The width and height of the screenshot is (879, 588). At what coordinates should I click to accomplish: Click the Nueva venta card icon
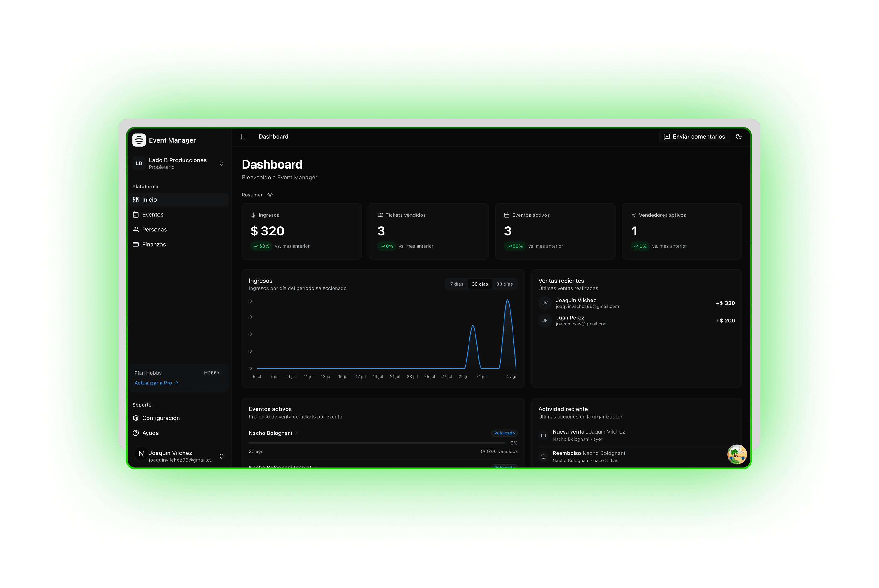(543, 435)
